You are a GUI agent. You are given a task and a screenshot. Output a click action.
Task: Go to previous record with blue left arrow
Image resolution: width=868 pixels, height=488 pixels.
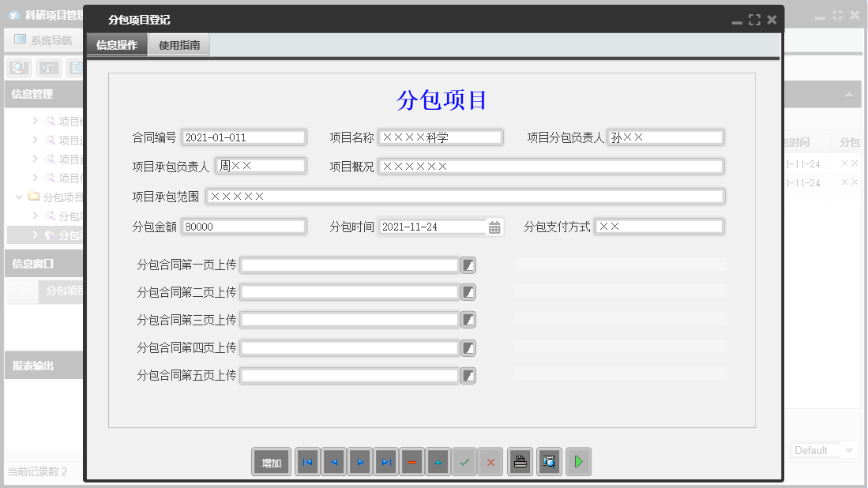(x=333, y=462)
